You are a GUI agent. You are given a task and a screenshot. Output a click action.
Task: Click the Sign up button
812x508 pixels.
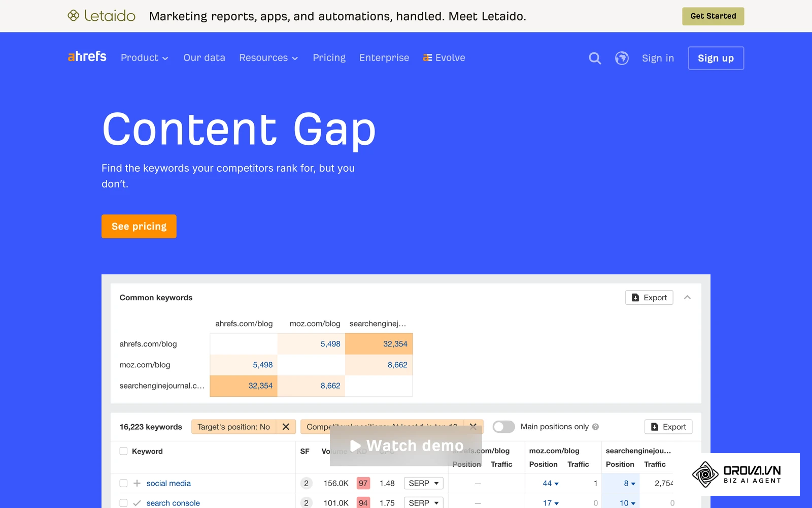point(716,58)
